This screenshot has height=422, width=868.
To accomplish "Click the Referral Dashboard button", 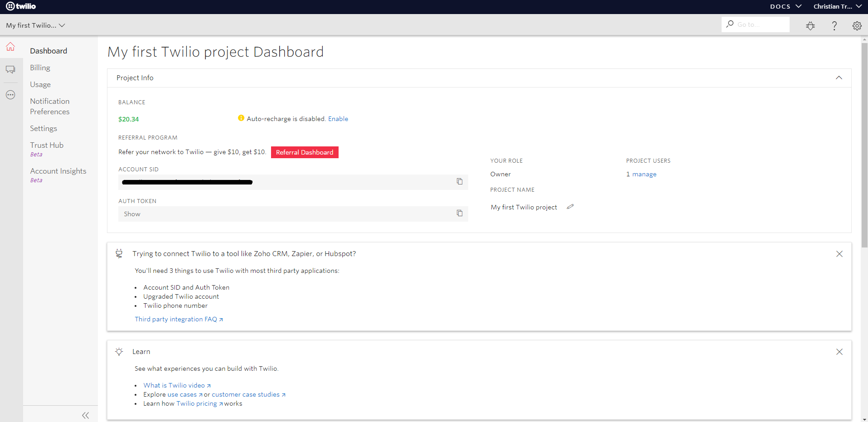I will (305, 152).
